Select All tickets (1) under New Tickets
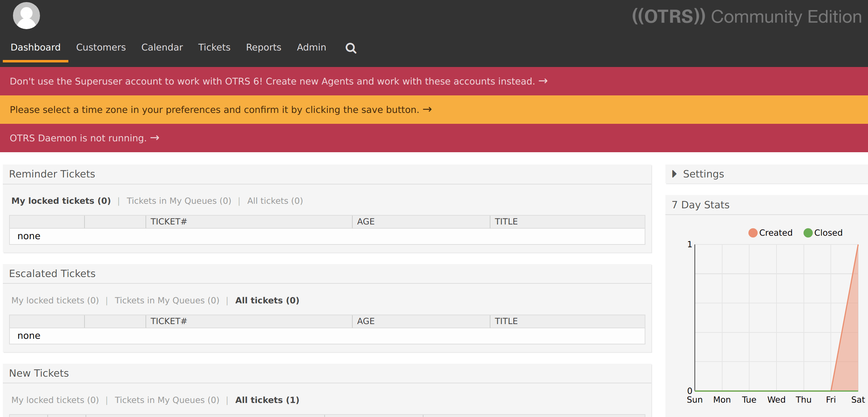 [x=267, y=400]
